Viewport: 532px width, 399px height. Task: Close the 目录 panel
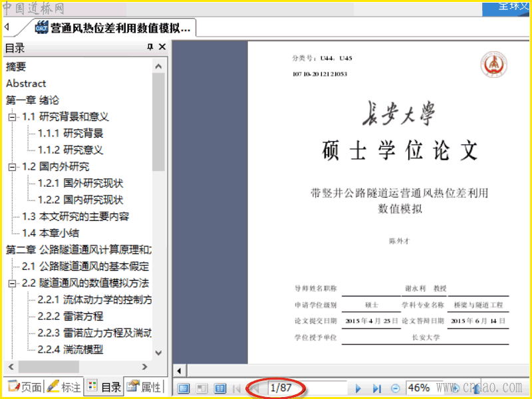tap(162, 47)
